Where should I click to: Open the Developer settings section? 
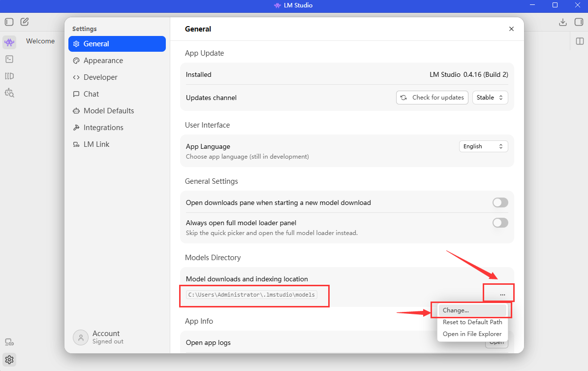point(117,77)
